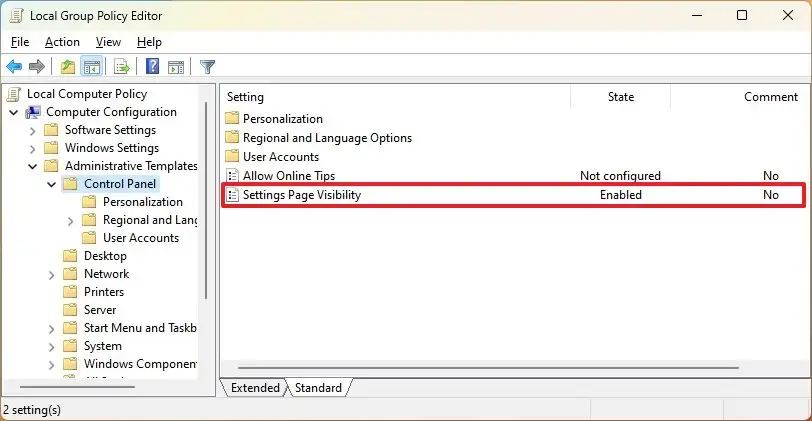Close the Local Group Policy Editor window
The height and width of the screenshot is (421, 812).
[x=788, y=15]
